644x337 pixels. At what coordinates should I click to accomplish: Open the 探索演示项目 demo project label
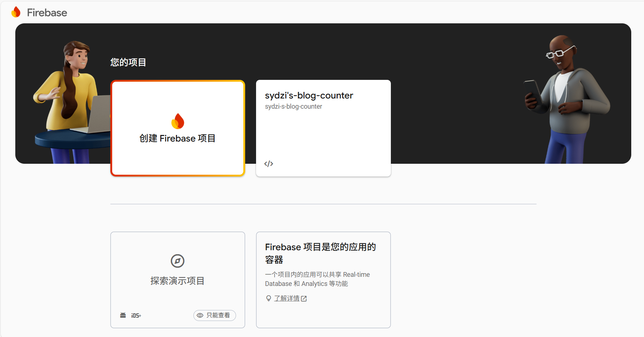177,281
